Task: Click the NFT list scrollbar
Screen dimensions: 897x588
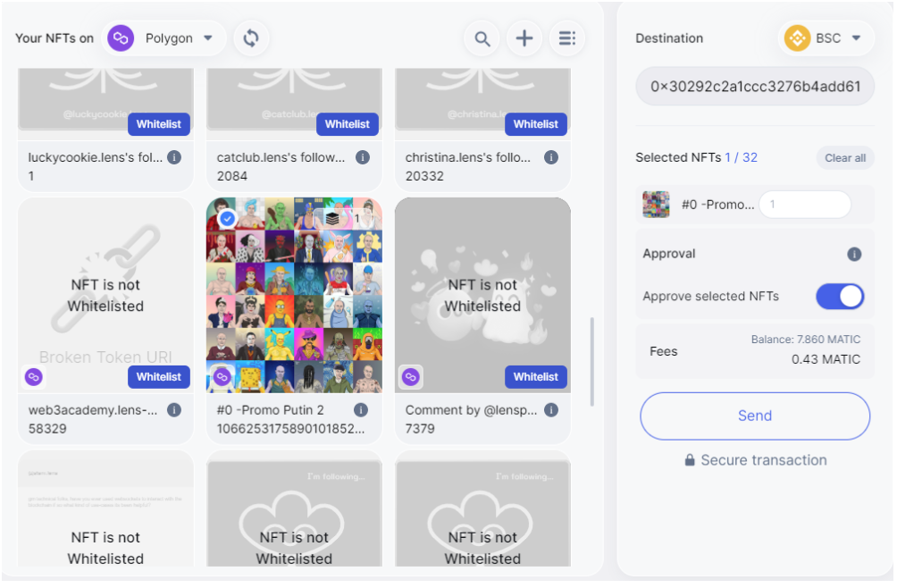Action: tap(592, 362)
